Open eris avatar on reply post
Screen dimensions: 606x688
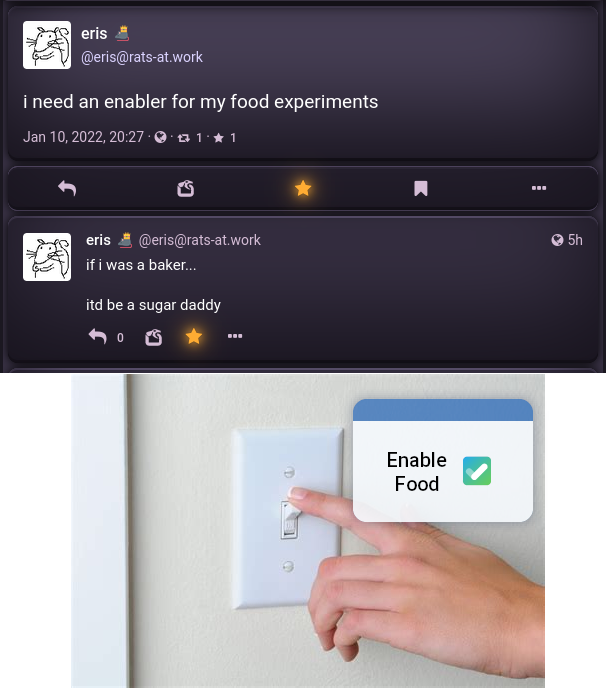pos(47,257)
